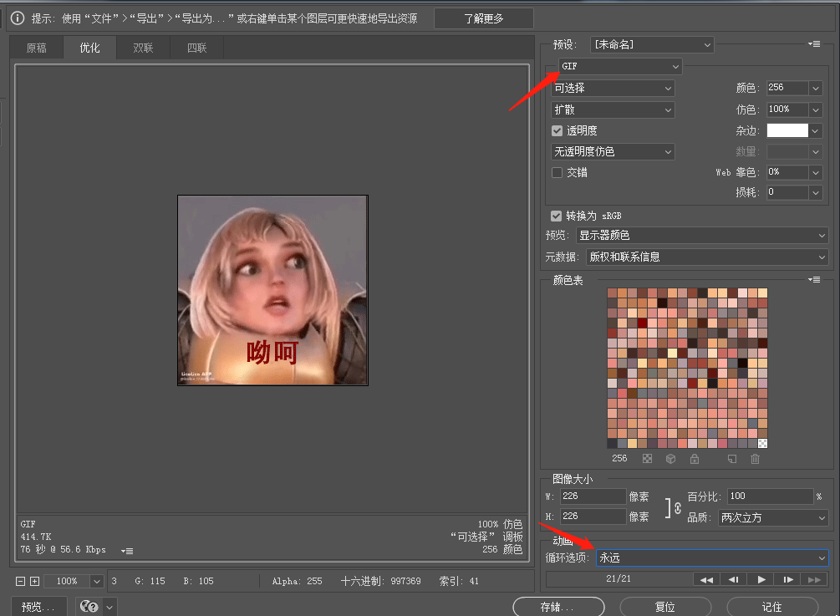Viewport: 840px width, 616px height.
Task: Uncheck the 透明度 checkbox
Action: (x=557, y=130)
